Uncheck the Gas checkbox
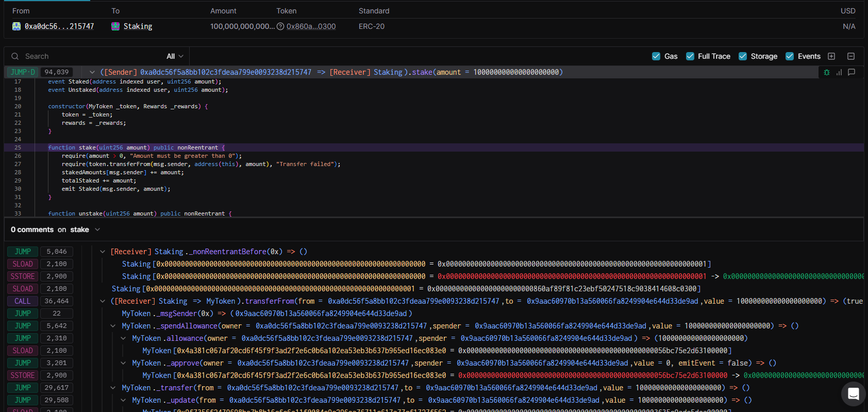This screenshot has width=868, height=412. pyautogui.click(x=656, y=56)
